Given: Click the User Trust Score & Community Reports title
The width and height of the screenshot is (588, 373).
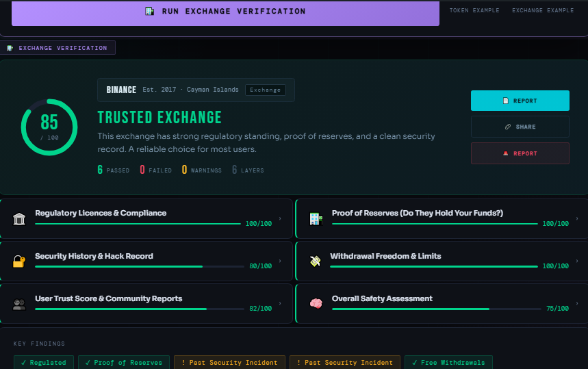Looking at the screenshot, I should tap(108, 298).
